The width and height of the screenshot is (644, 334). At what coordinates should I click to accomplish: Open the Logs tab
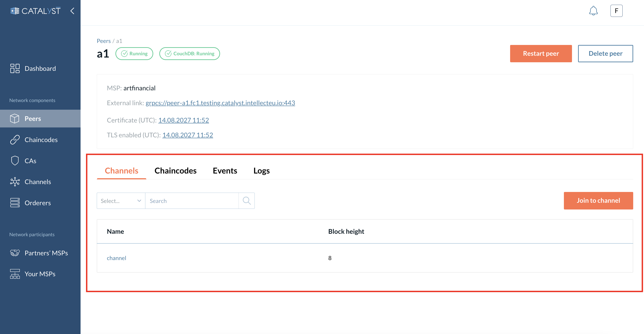coord(261,171)
